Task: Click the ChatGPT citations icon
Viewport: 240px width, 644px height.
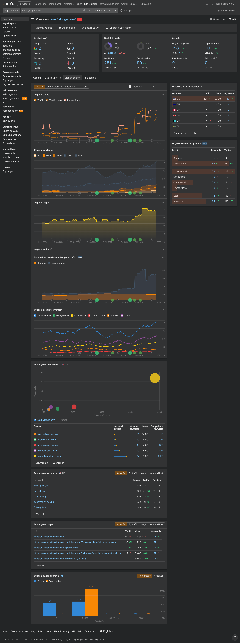Action: (68, 49)
